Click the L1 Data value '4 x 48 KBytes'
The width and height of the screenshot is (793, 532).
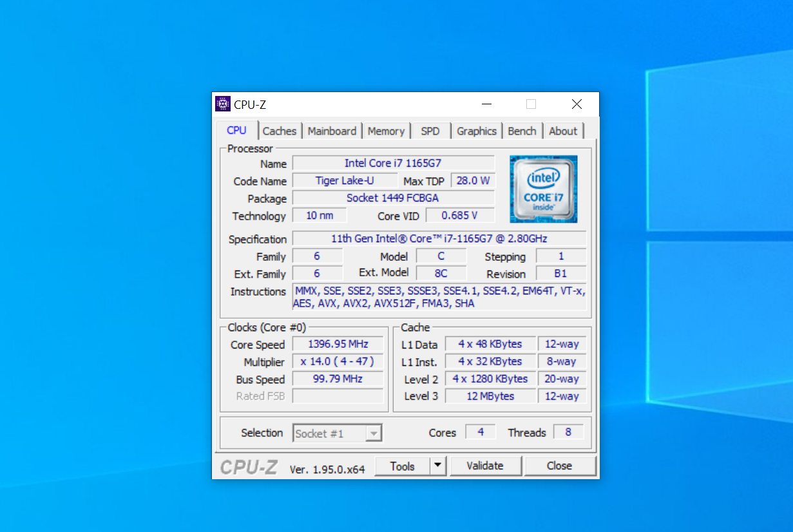(x=491, y=345)
